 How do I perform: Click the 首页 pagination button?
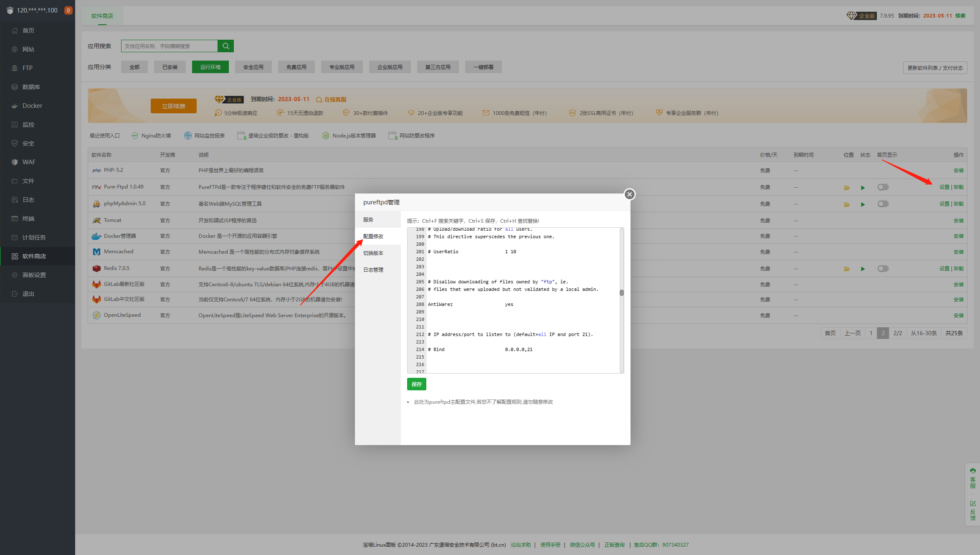click(x=831, y=333)
